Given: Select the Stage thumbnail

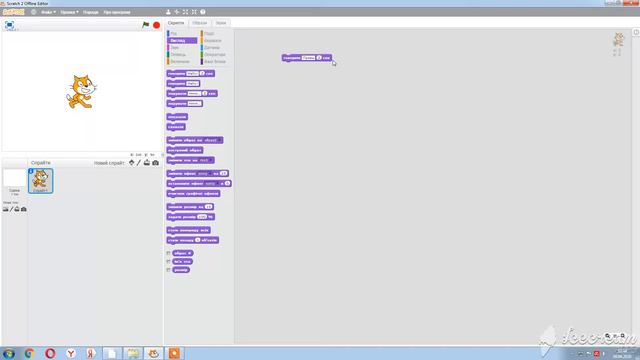Looking at the screenshot, I should point(14,178).
